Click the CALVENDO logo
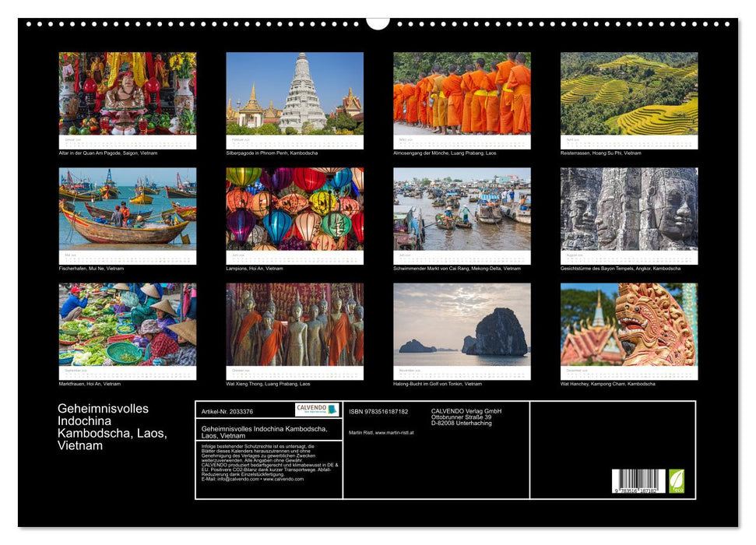Screen dimensions: 756x545 pyautogui.click(x=317, y=410)
